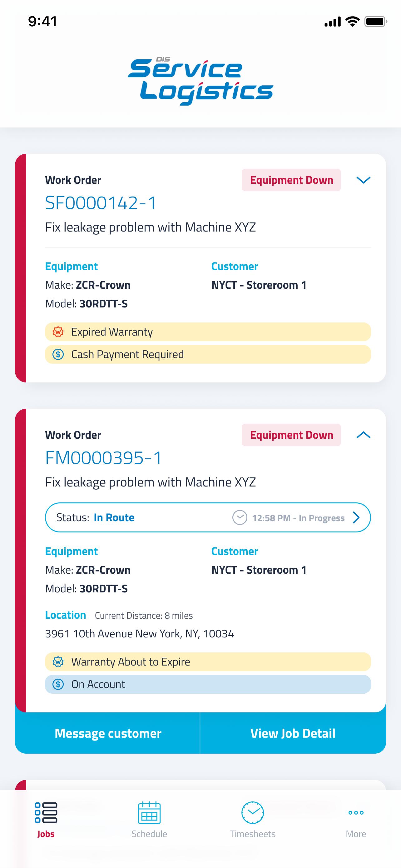Tap Customer heading in SF0000142-1 card
This screenshot has width=401, height=868.
(x=235, y=266)
